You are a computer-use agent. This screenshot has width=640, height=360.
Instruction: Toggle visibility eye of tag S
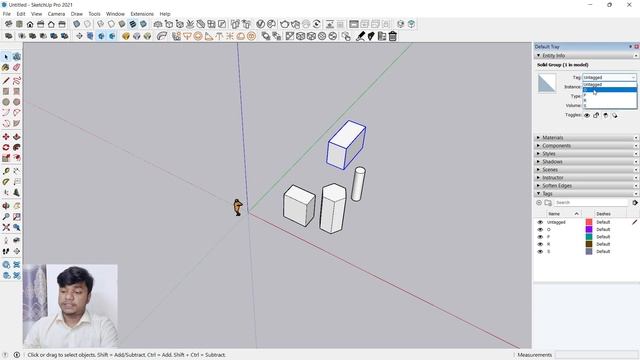pyautogui.click(x=540, y=252)
